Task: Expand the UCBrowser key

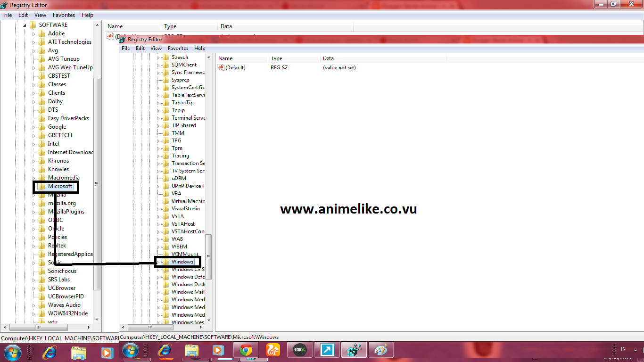Action: [33, 288]
